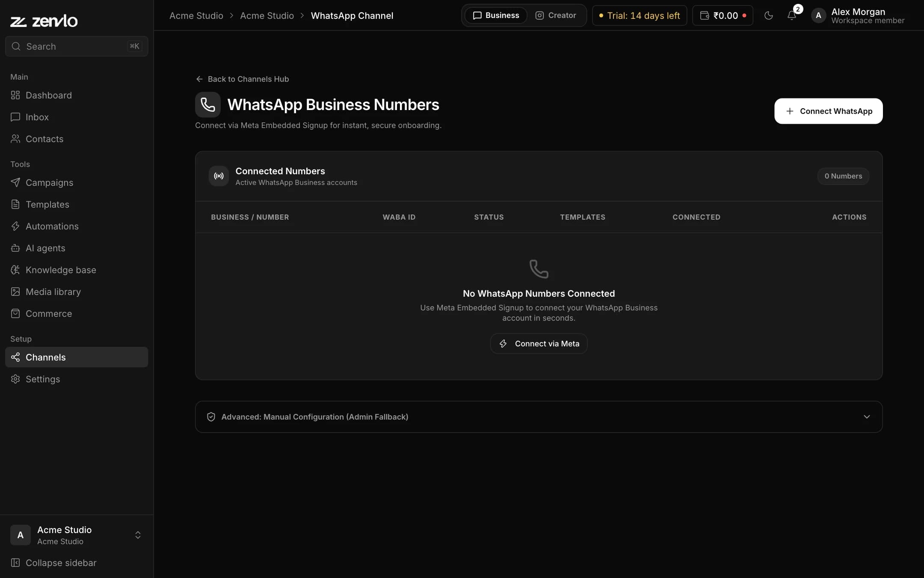Click Connect via Meta button
The image size is (924, 578).
tap(539, 344)
